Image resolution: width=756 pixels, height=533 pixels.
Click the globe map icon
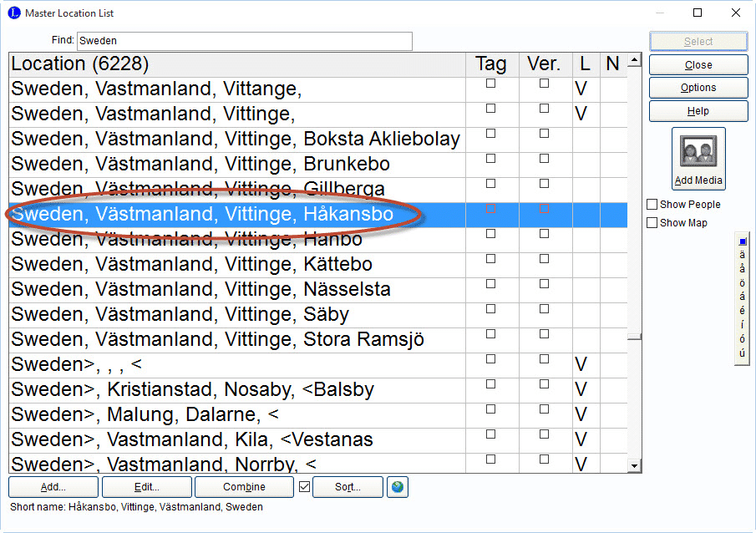point(398,487)
